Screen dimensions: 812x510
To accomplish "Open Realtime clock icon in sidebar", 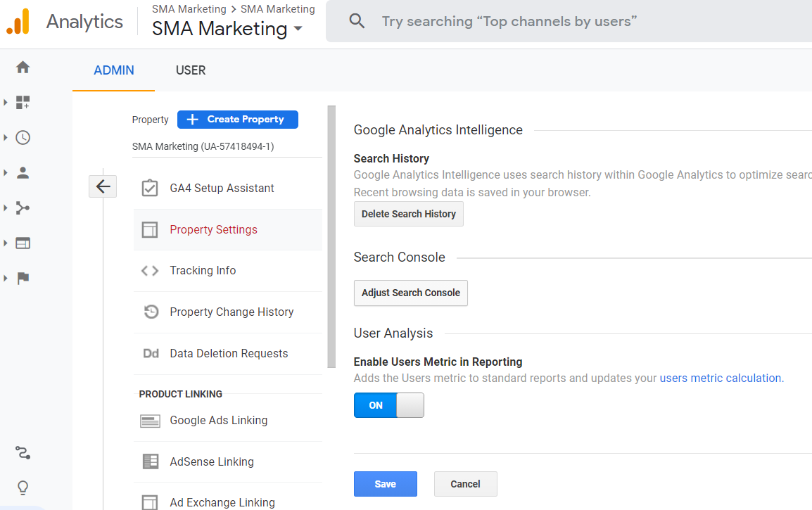I will (x=23, y=138).
